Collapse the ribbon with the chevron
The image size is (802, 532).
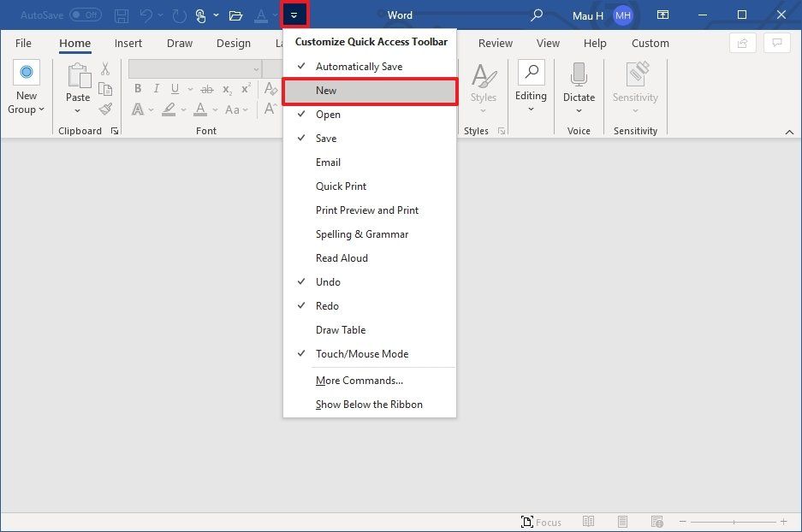pyautogui.click(x=789, y=133)
